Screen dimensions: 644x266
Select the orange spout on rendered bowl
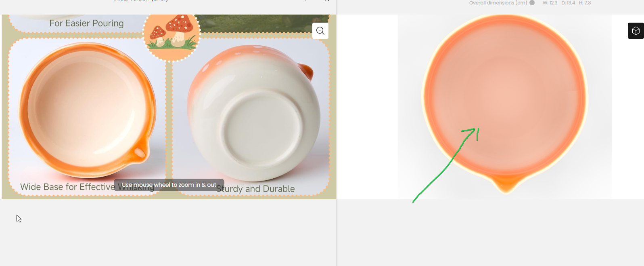click(506, 184)
